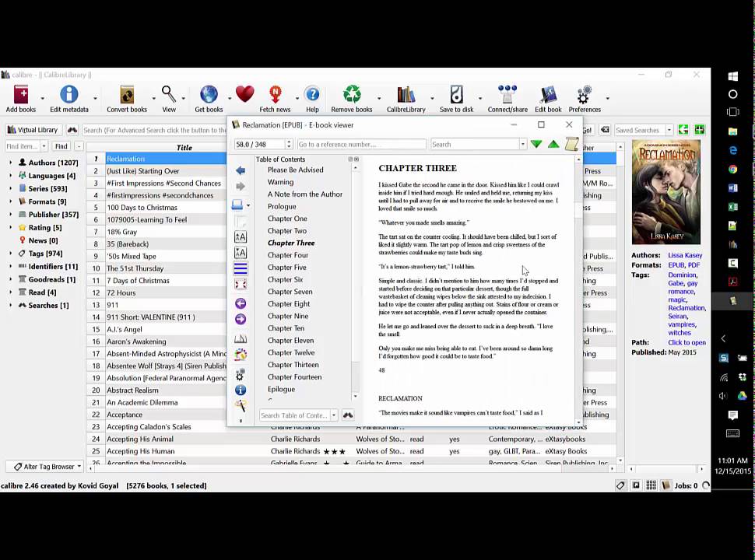Toggle viewer full screen mode icon

[x=241, y=285]
